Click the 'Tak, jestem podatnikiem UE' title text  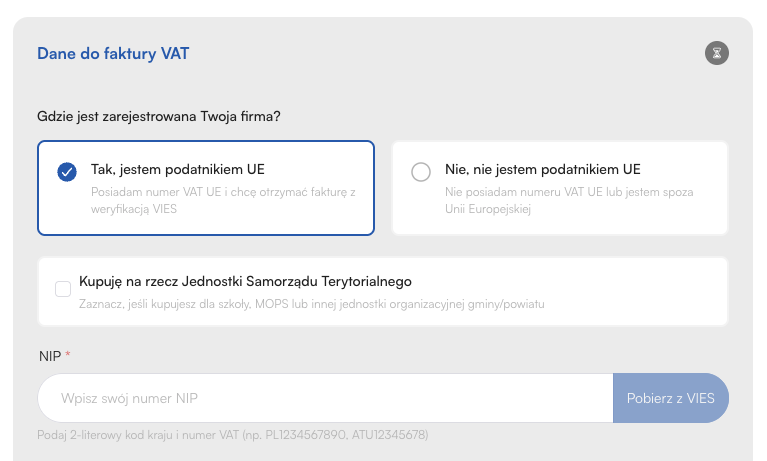pos(178,169)
